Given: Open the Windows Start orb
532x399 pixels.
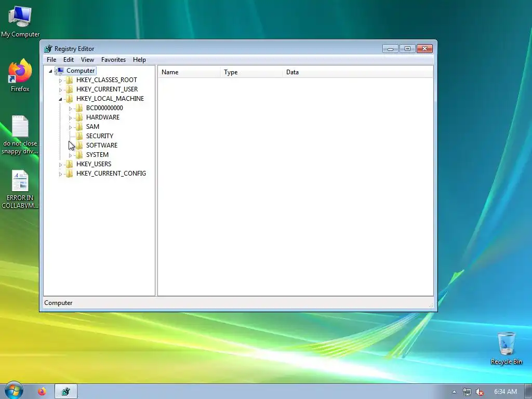Looking at the screenshot, I should point(14,391).
